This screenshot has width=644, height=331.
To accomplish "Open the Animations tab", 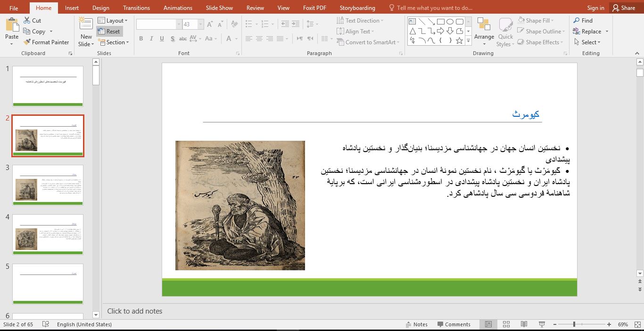I will coord(178,8).
